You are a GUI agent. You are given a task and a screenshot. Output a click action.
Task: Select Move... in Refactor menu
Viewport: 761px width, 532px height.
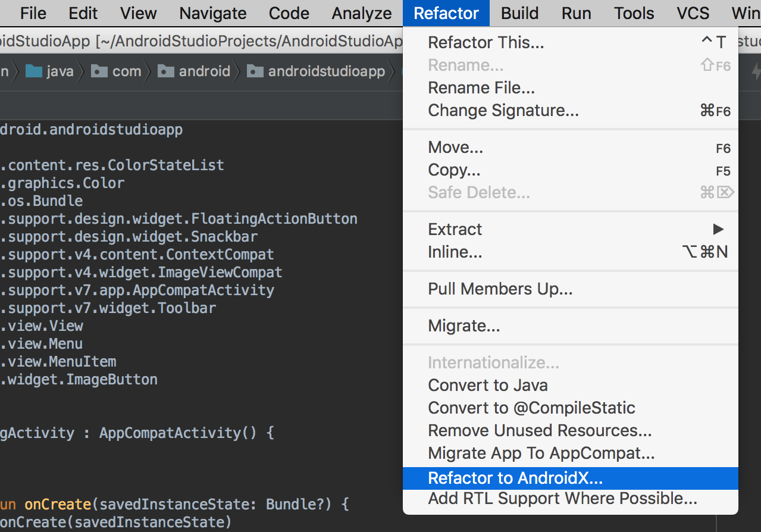point(455,148)
